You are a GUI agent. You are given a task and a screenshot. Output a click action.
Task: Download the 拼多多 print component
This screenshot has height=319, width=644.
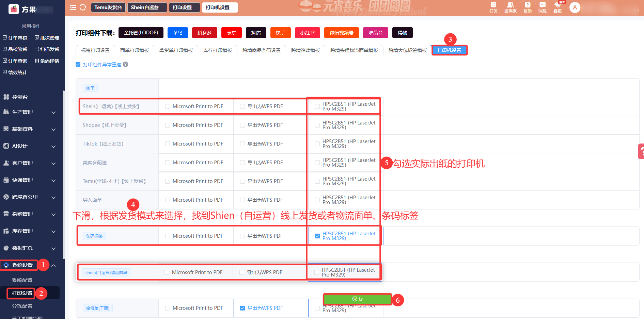click(x=204, y=33)
